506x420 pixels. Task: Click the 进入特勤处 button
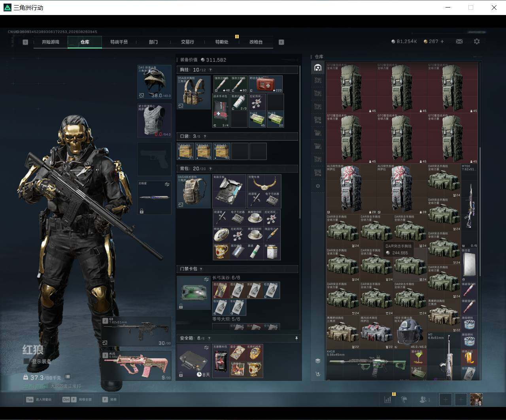click(x=39, y=399)
